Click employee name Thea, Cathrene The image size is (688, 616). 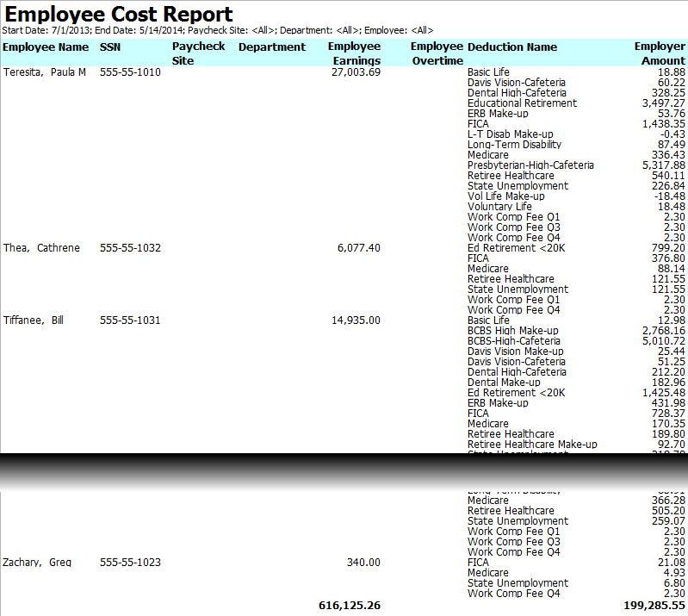pos(41,247)
